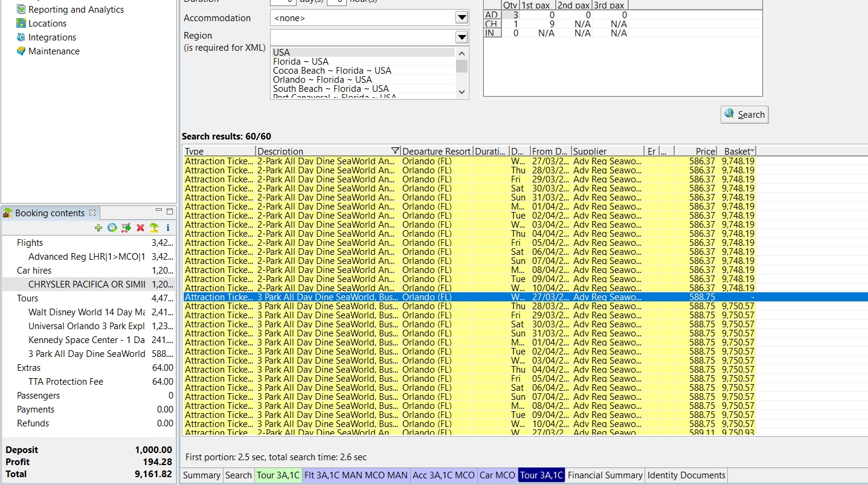Image resolution: width=868 pixels, height=485 pixels.
Task: Open the Accommodation dropdown
Action: pyautogui.click(x=461, y=18)
